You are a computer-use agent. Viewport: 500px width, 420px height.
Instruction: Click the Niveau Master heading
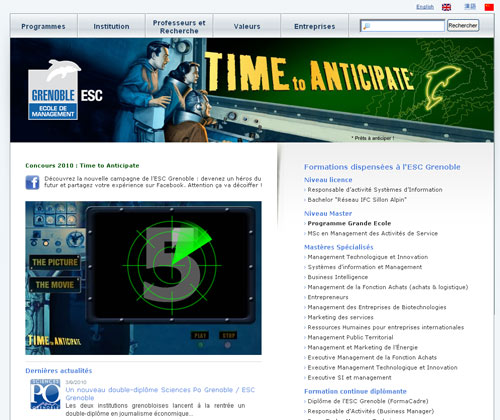pos(328,213)
